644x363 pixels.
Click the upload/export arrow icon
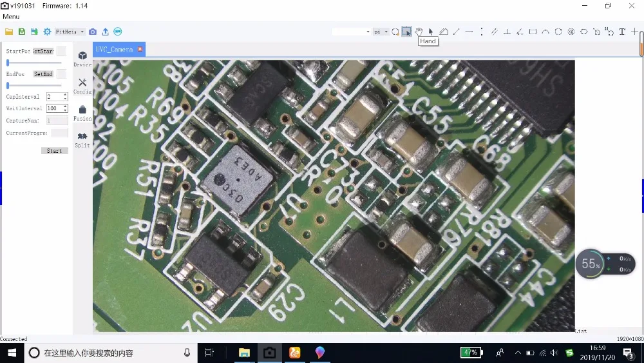105,32
